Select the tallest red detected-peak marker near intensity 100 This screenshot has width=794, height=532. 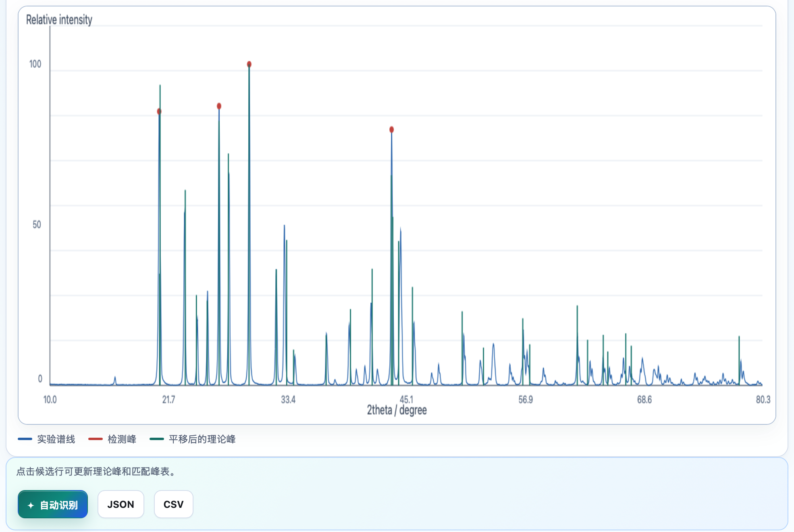pos(249,64)
